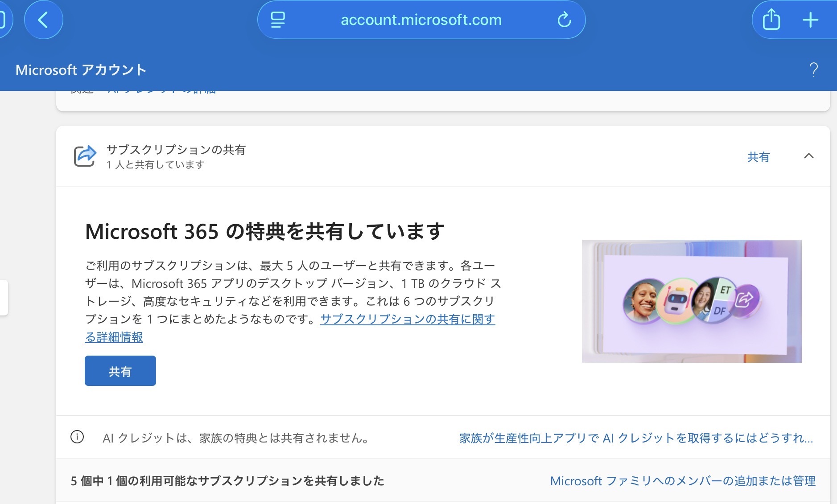The width and height of the screenshot is (837, 504).
Task: Go back using the browser back arrow
Action: (43, 20)
